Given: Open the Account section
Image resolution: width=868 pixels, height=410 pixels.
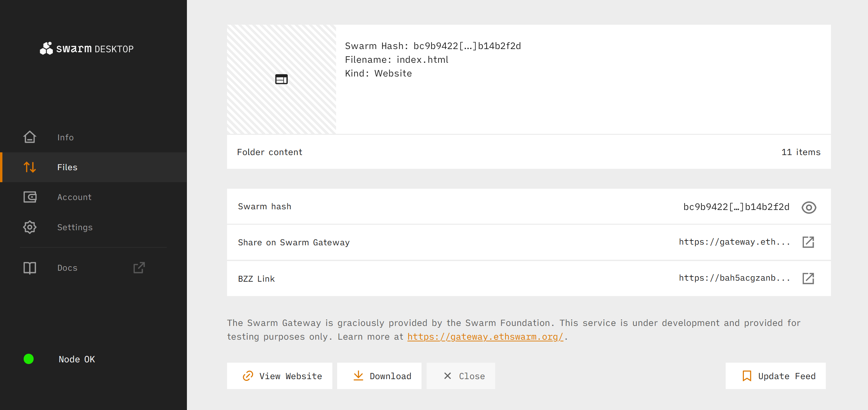Looking at the screenshot, I should [x=94, y=197].
